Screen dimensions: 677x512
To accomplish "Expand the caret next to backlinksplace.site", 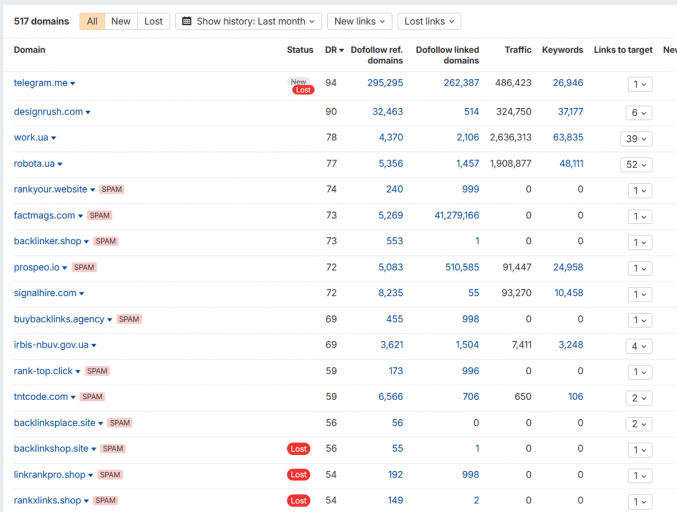I will pyautogui.click(x=101, y=424).
